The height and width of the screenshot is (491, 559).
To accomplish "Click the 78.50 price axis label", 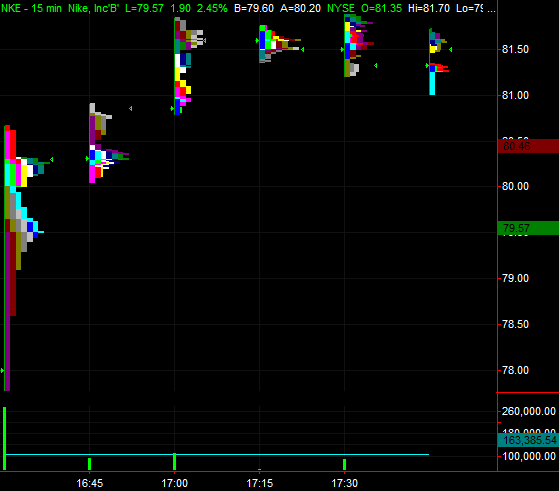I will pos(515,324).
